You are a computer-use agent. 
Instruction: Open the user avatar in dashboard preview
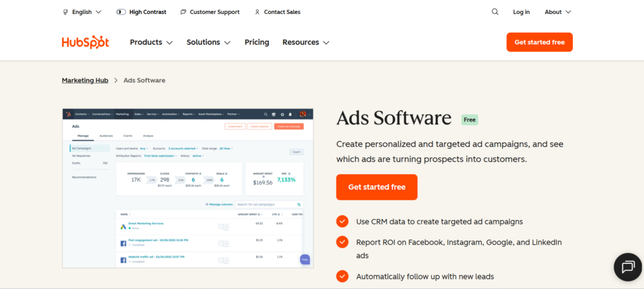point(303,114)
